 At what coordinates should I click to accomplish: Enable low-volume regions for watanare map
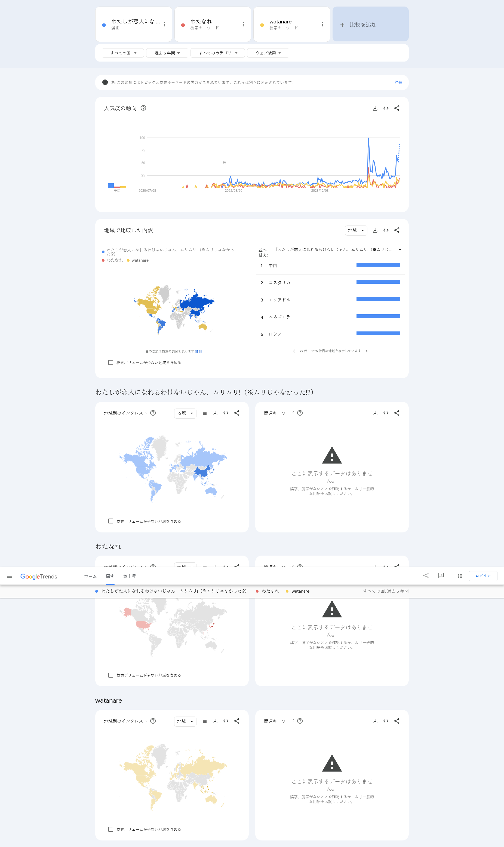(x=111, y=829)
